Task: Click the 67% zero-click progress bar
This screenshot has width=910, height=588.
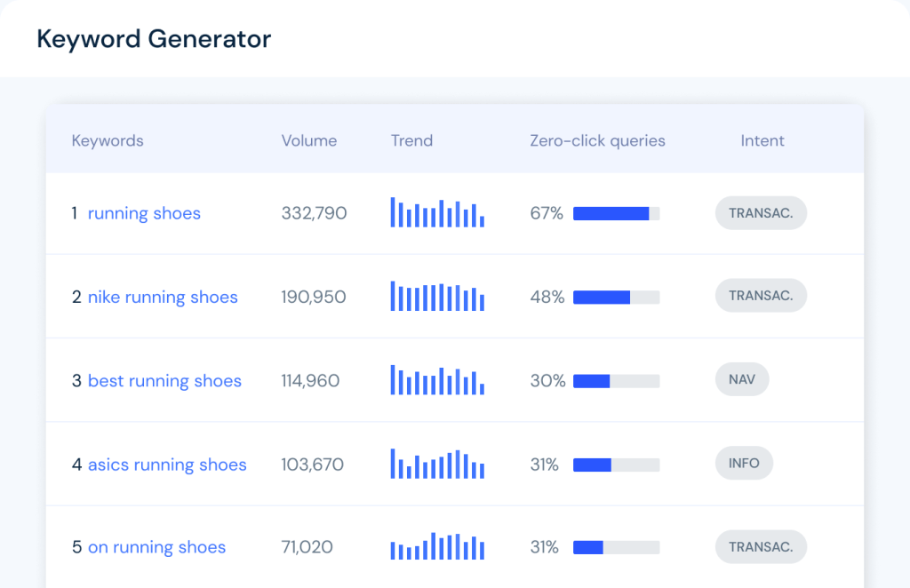Action: click(617, 213)
